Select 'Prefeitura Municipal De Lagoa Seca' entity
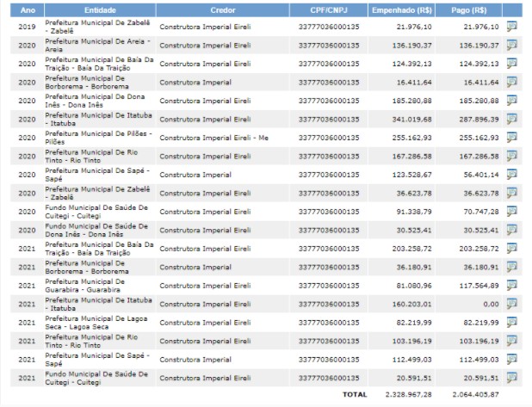 pos(96,323)
